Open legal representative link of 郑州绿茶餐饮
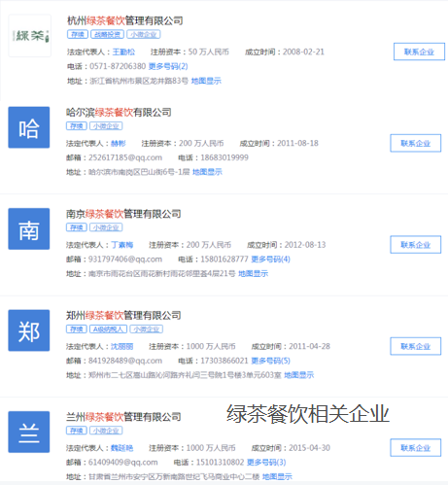Screen dimensions: 448x485 pos(122,346)
